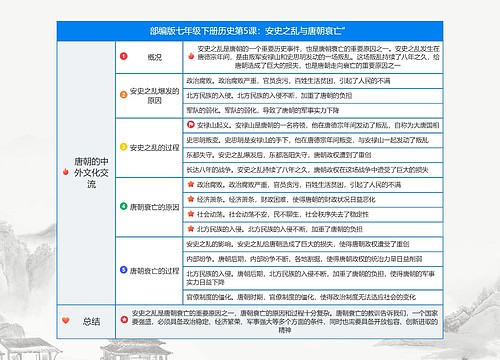
Task: Click the 东都失守 detail row
Action: point(313,155)
